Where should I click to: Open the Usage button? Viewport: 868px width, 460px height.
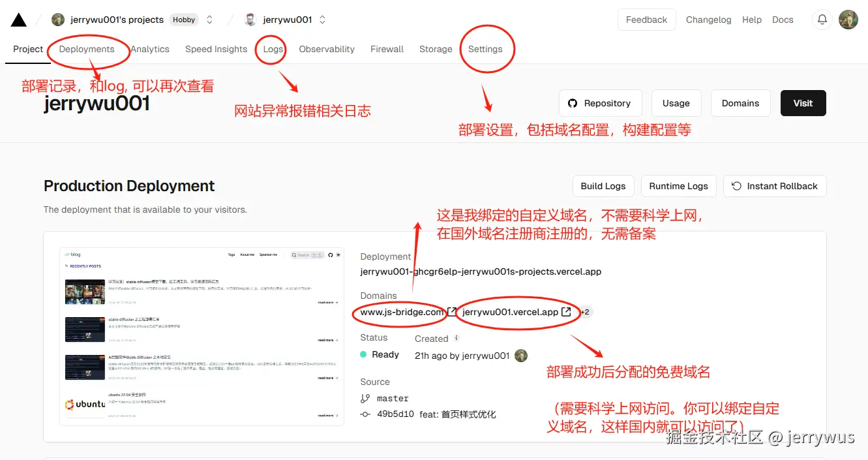676,103
